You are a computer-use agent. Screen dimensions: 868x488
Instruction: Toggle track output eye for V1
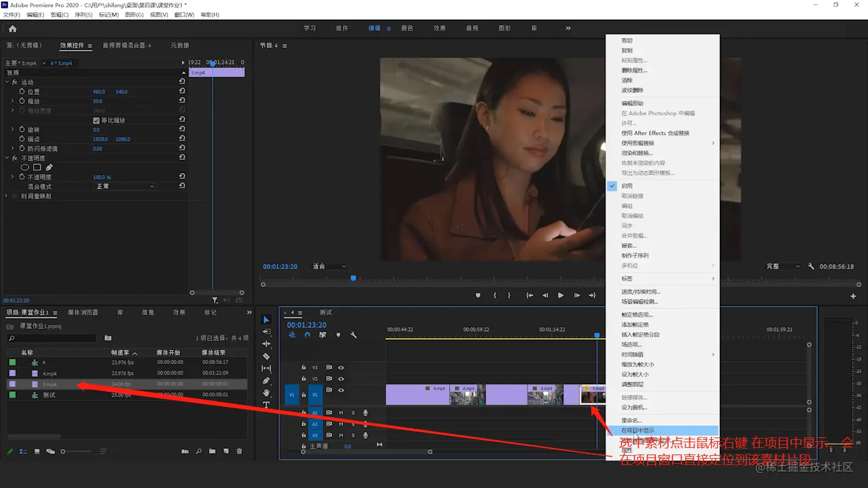coord(341,390)
